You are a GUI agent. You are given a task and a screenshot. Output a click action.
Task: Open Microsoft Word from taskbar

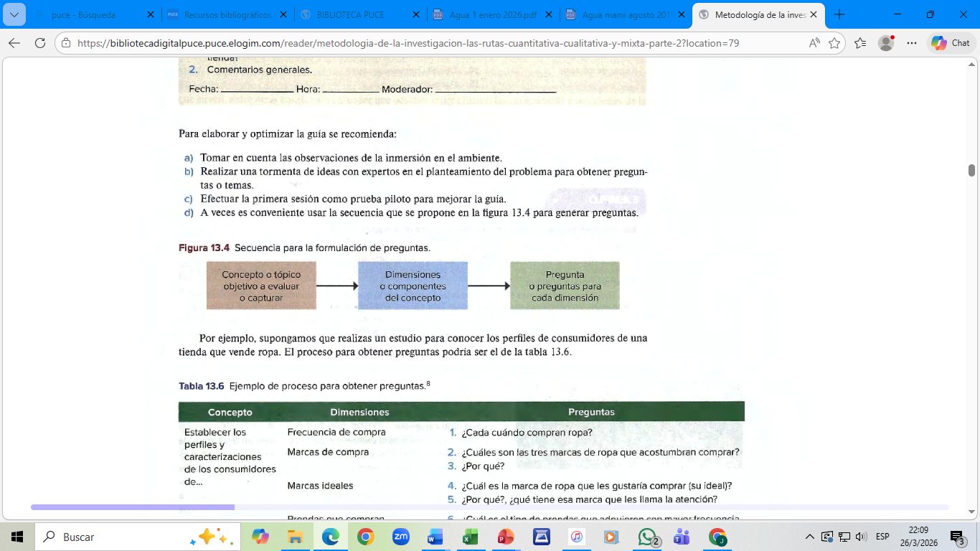coord(435,537)
